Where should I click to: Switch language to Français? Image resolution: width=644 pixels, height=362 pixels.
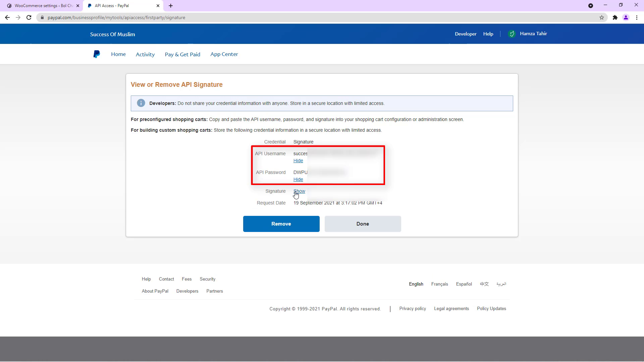[439, 284]
